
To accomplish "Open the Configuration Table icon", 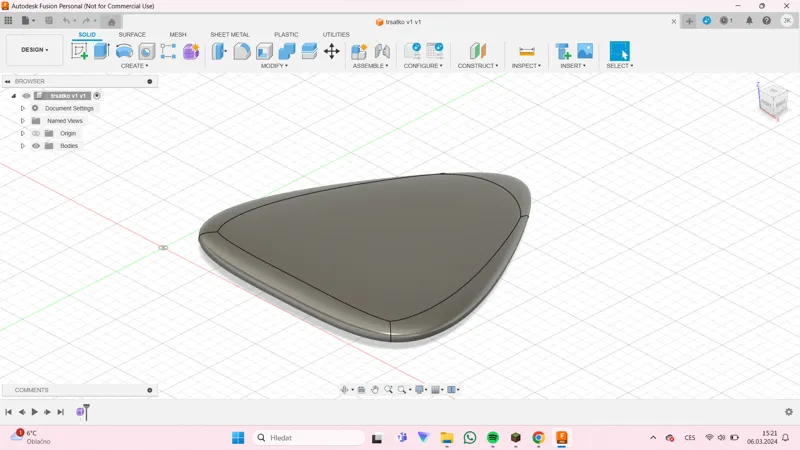I will tap(435, 51).
